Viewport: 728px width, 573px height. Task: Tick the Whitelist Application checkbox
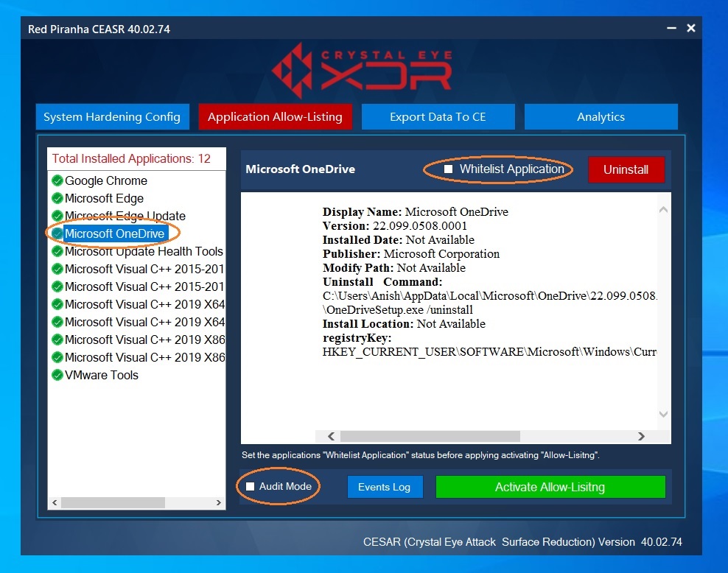[448, 169]
